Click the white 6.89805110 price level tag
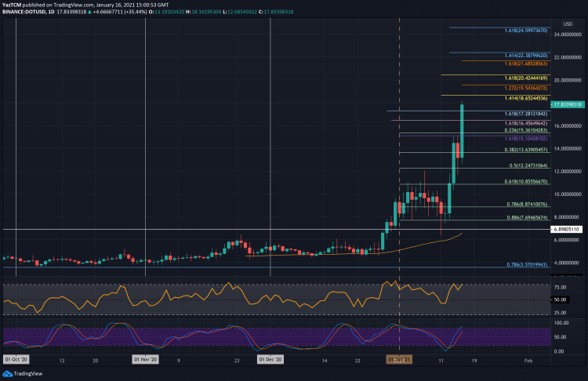 (568, 229)
